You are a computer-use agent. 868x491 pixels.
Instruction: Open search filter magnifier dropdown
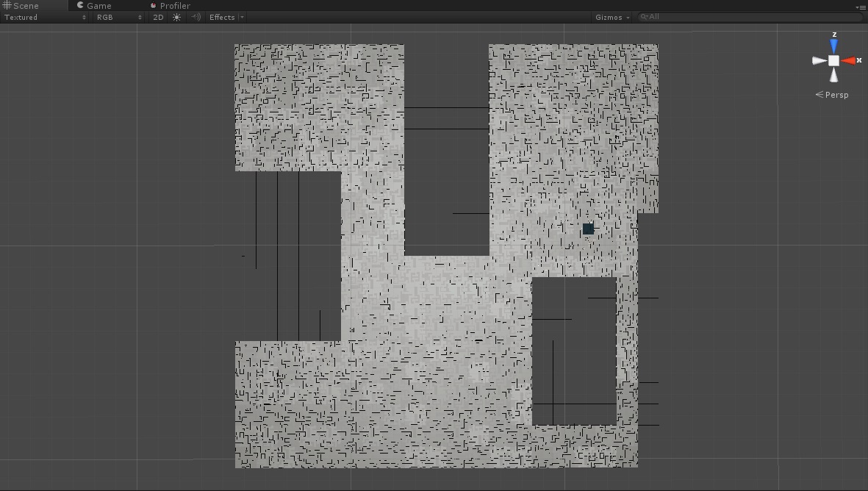pyautogui.click(x=644, y=17)
